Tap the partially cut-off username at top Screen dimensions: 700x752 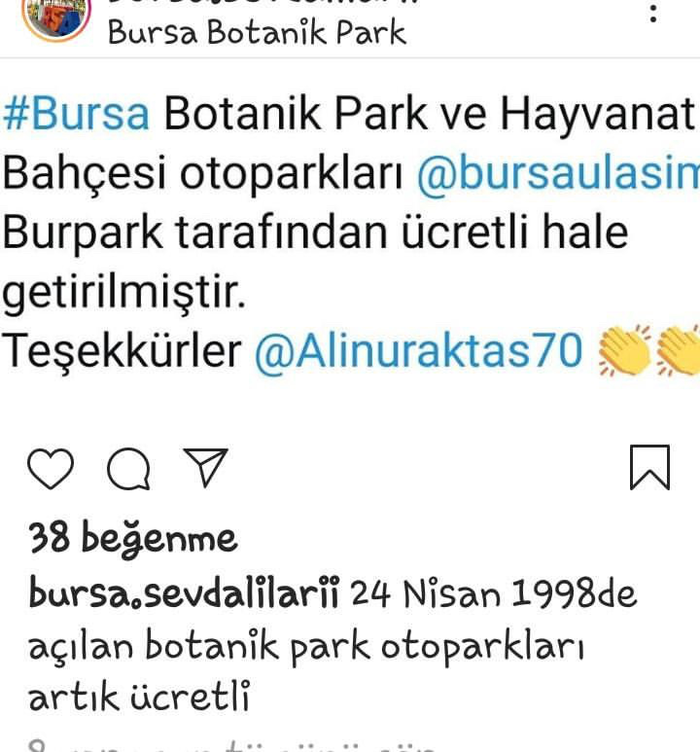[262, 2]
